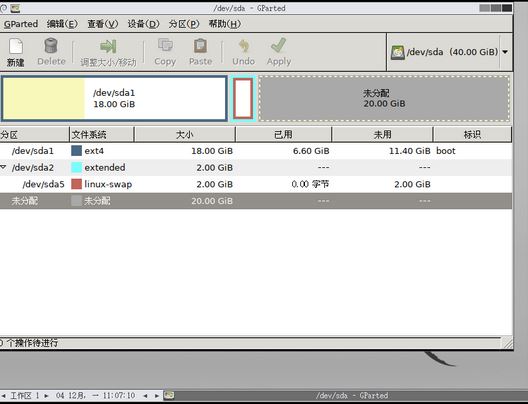Select the 未分配 20.00 GiB block in disk map
Screen dimensions: 528x404
pos(384,98)
